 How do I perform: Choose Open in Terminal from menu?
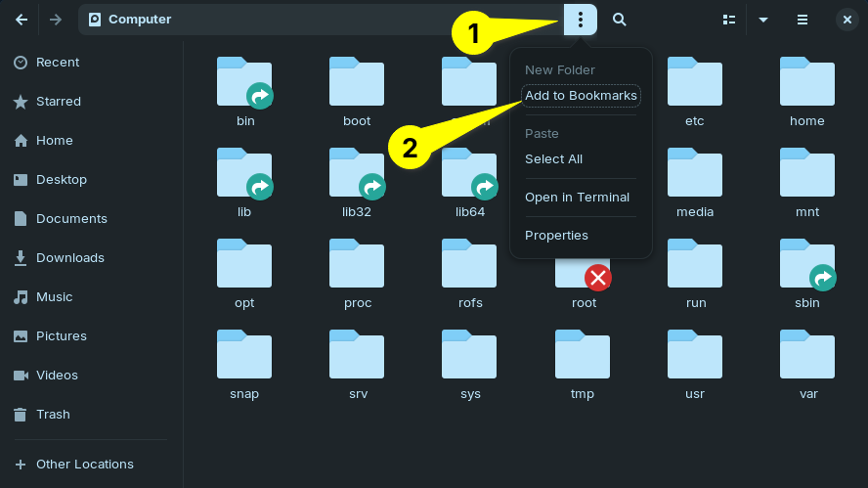coord(577,198)
